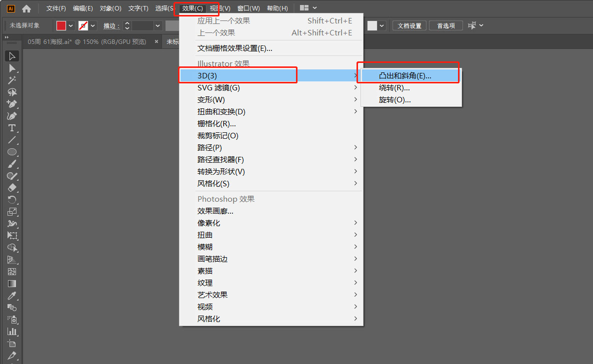Open the 编辑(E) menu

click(x=83, y=8)
